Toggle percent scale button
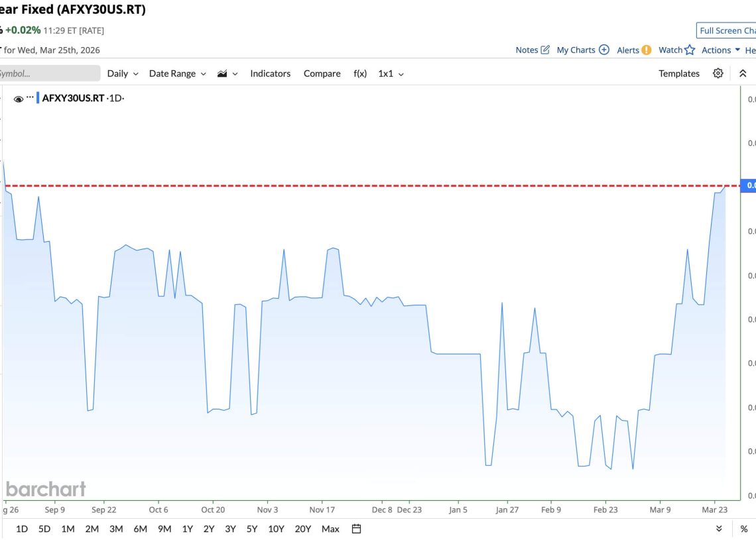The width and height of the screenshot is (756, 540). [743, 529]
